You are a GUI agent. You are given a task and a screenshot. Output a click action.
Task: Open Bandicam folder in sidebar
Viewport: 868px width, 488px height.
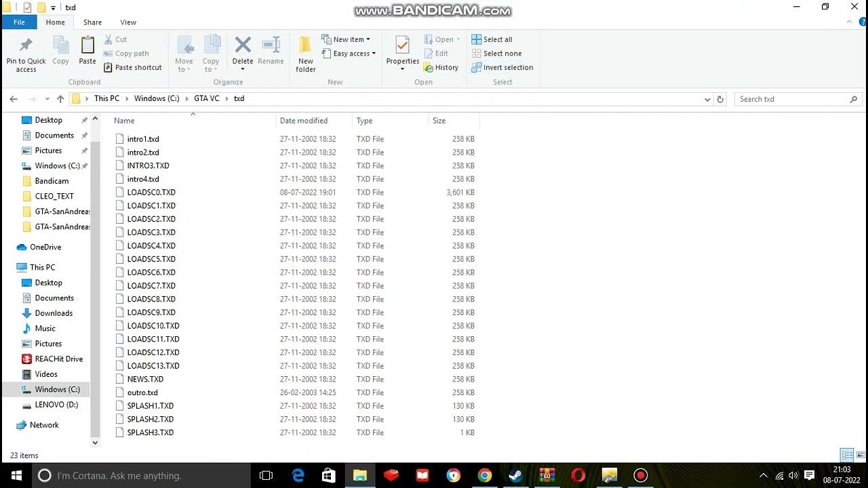(52, 181)
